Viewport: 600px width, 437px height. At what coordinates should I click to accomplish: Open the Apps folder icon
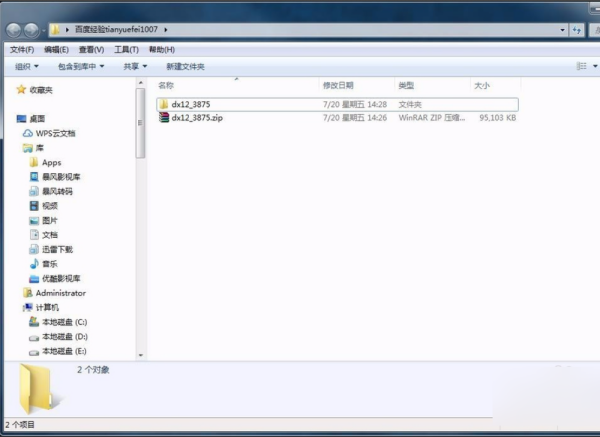(x=34, y=163)
